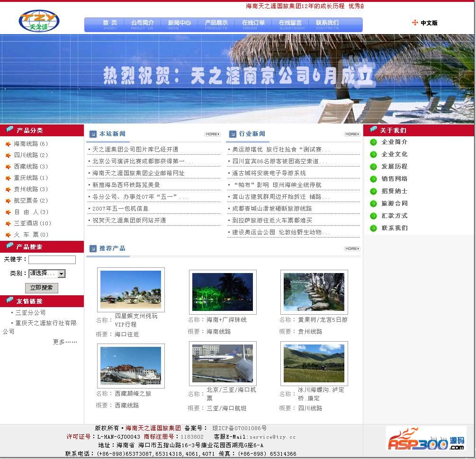Click the TZY company logo
The width and height of the screenshot is (476, 459).
(x=39, y=21)
